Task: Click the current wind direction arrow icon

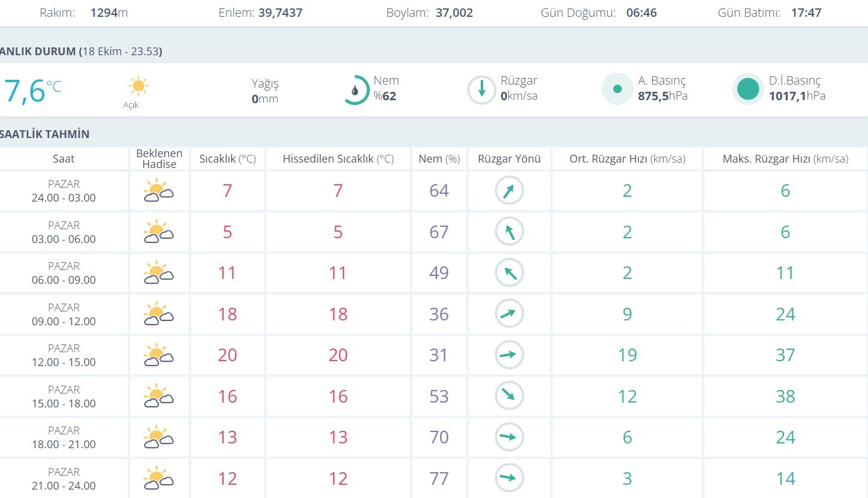Action: point(481,90)
